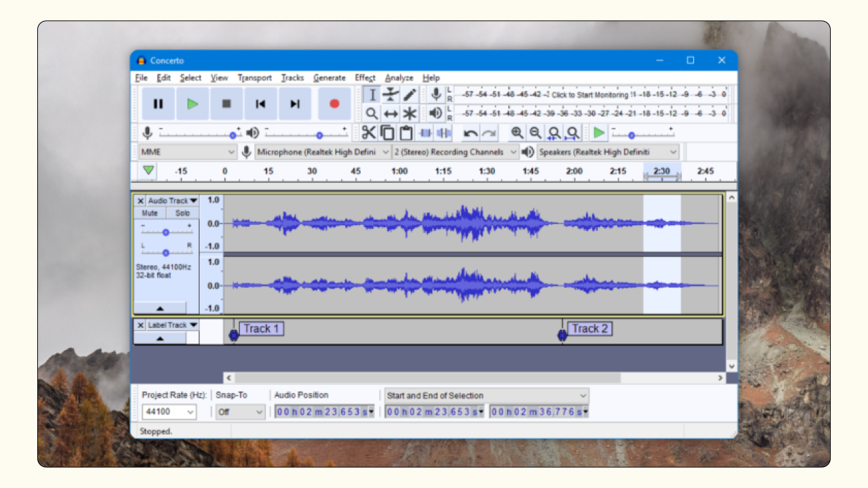Viewport: 868px width, 488px height.
Task: Click the Pause transport button
Action: tap(158, 104)
